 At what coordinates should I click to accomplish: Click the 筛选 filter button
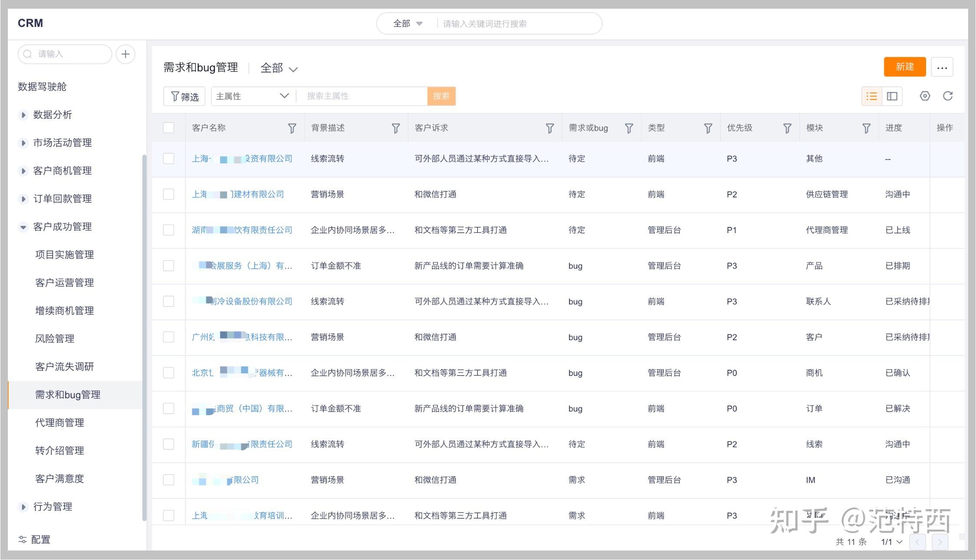184,96
